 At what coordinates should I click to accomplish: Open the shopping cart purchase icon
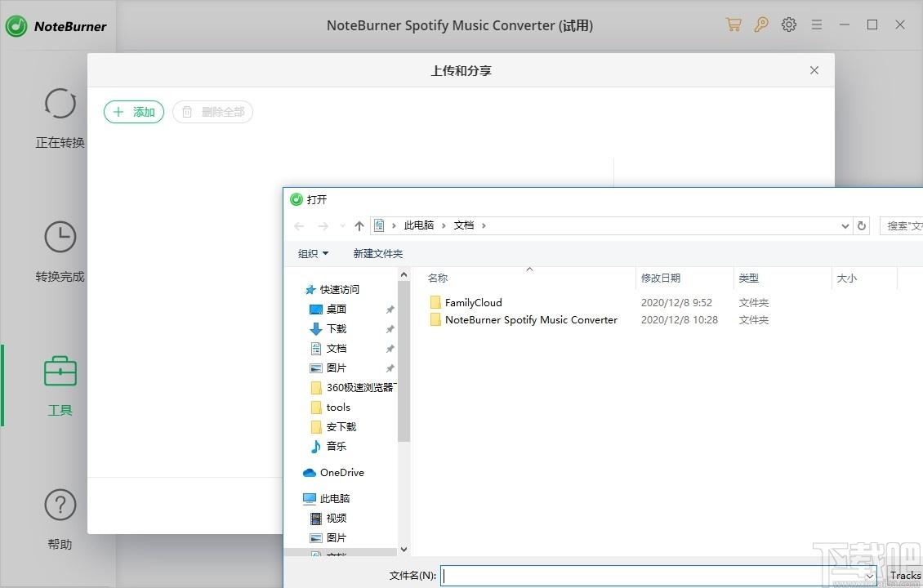733,24
